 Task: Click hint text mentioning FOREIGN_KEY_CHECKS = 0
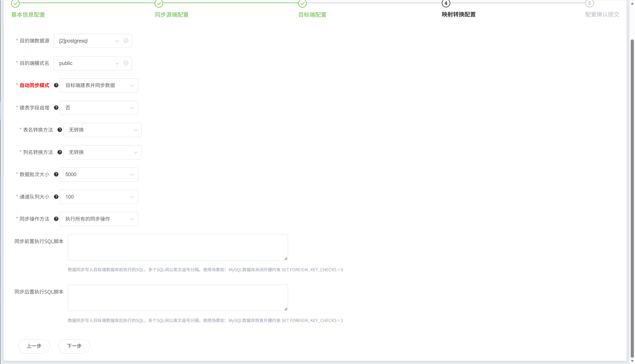coord(205,270)
